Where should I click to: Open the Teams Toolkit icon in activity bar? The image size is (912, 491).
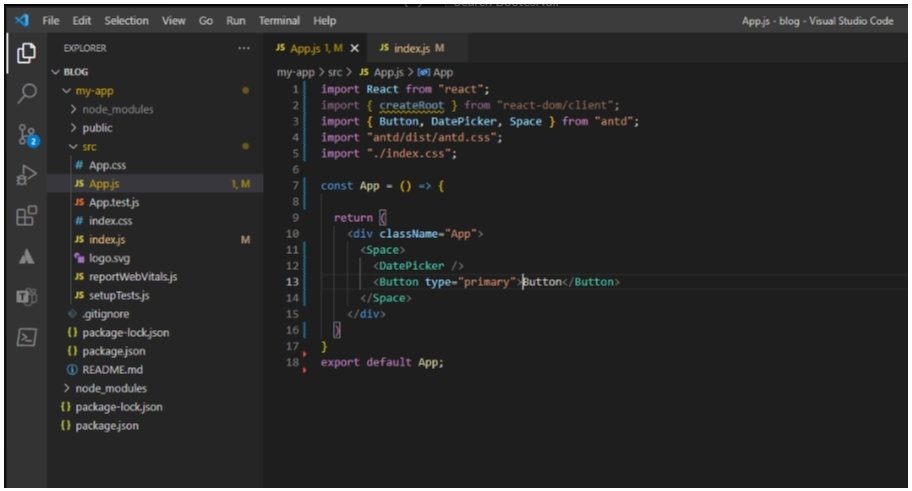tap(27, 297)
